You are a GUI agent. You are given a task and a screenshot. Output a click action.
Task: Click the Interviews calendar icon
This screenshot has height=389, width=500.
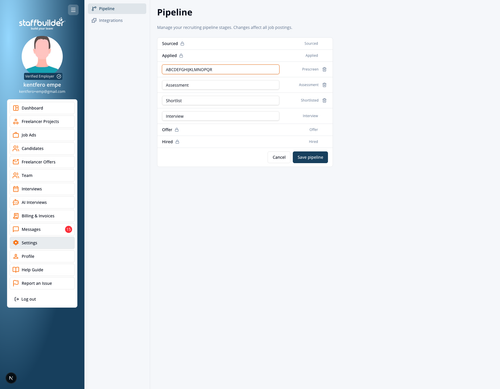[16, 189]
